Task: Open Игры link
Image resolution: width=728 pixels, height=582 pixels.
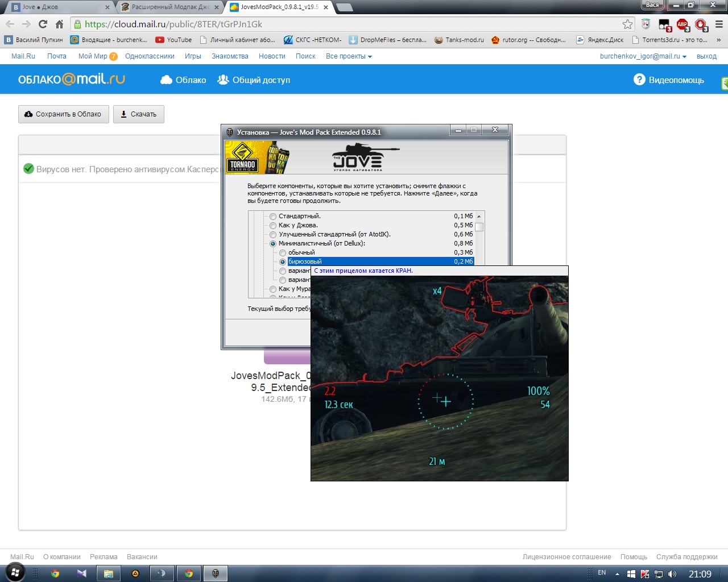Action: [193, 56]
